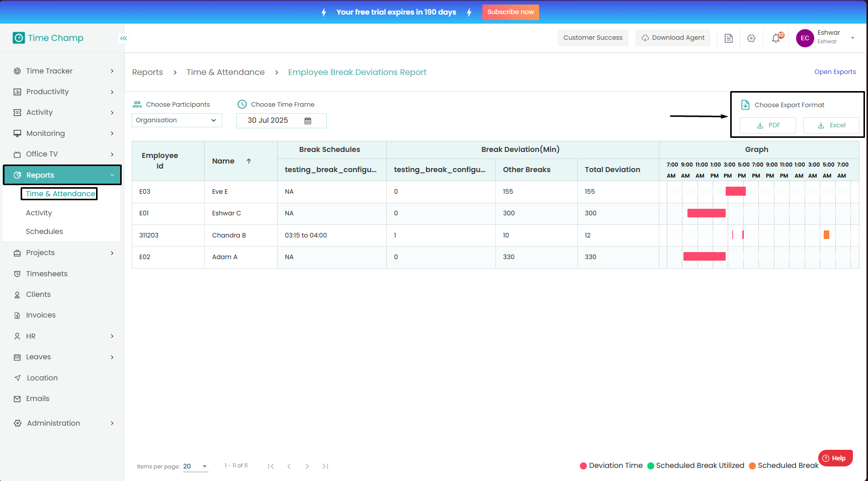Sort by Name using arrow icon
868x481 pixels.
click(x=248, y=161)
